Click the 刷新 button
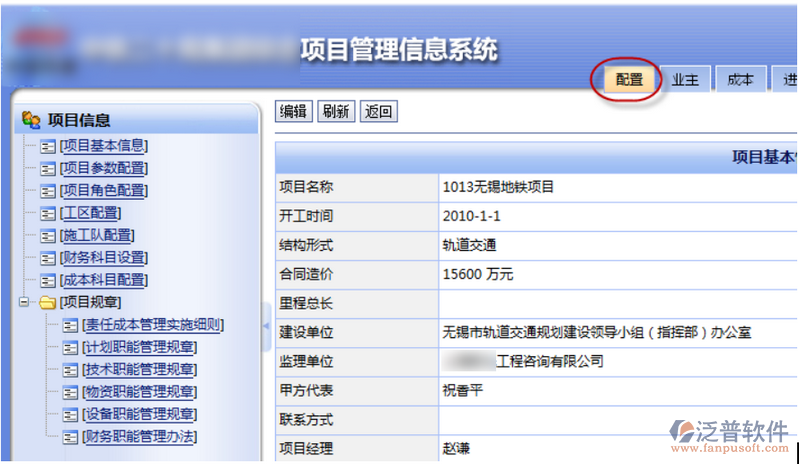Viewport: 799px width, 464px height. (x=336, y=112)
